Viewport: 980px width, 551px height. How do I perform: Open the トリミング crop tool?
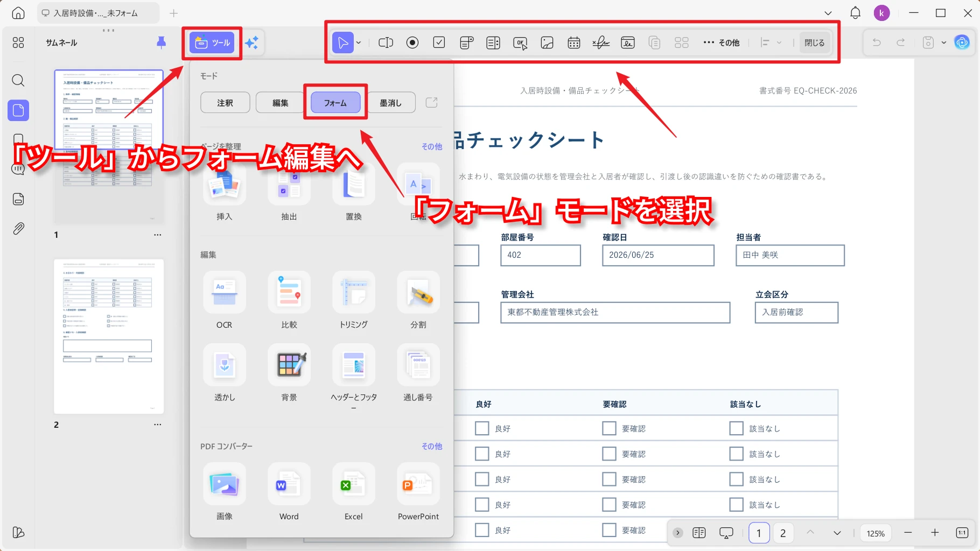[x=354, y=300]
